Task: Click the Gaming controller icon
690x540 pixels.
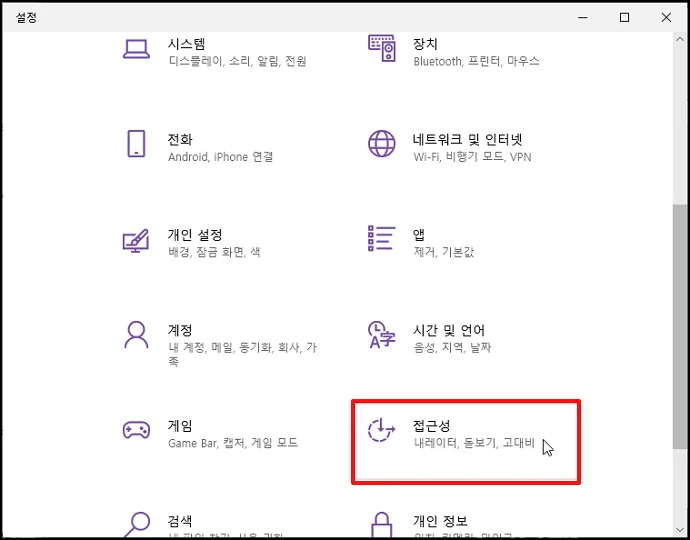Action: [x=136, y=430]
